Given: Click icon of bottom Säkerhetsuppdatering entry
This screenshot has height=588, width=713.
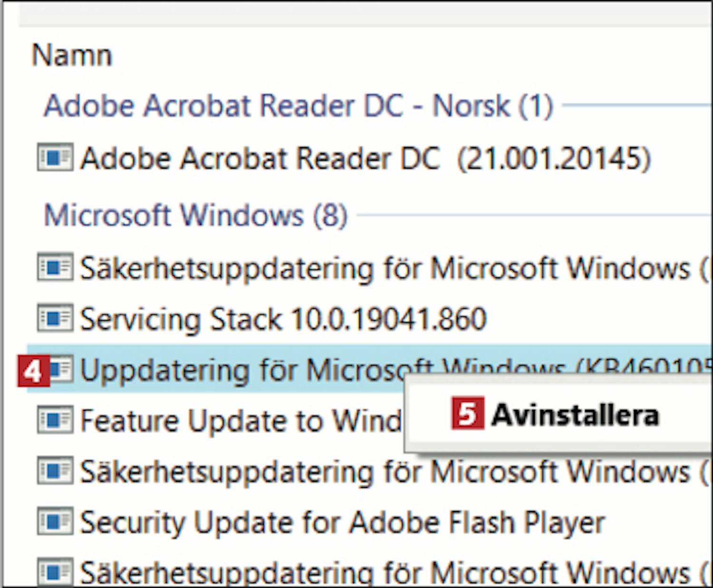Looking at the screenshot, I should 55,571.
